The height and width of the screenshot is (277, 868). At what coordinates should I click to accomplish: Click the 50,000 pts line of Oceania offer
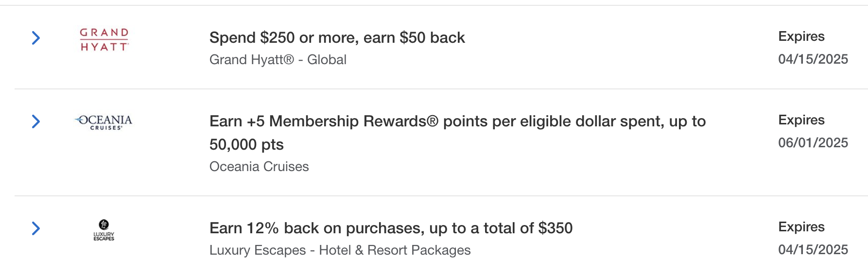click(246, 144)
